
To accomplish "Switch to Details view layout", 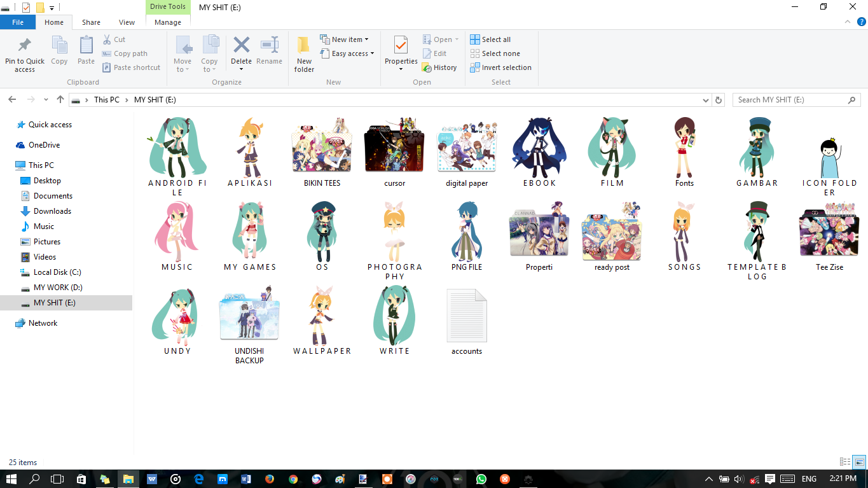I will point(845,462).
